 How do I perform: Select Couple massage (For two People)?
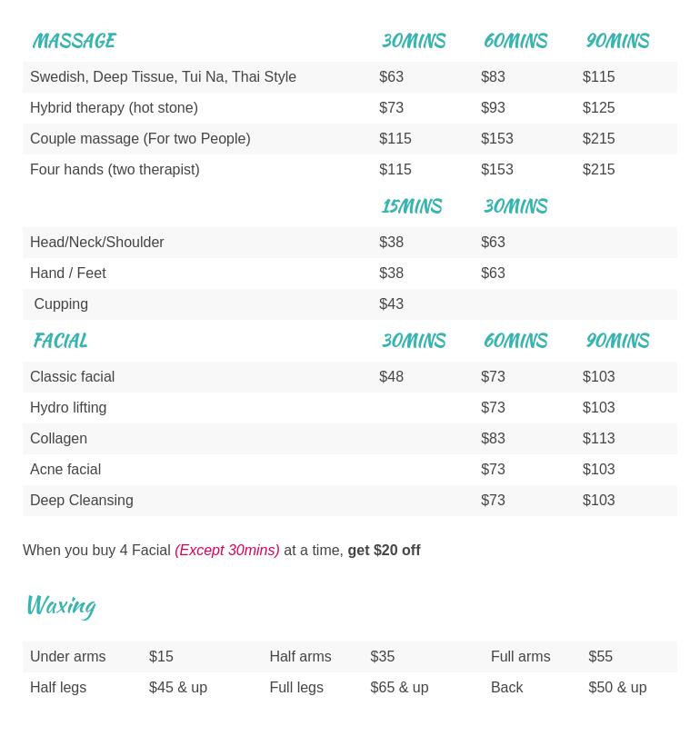tap(140, 139)
